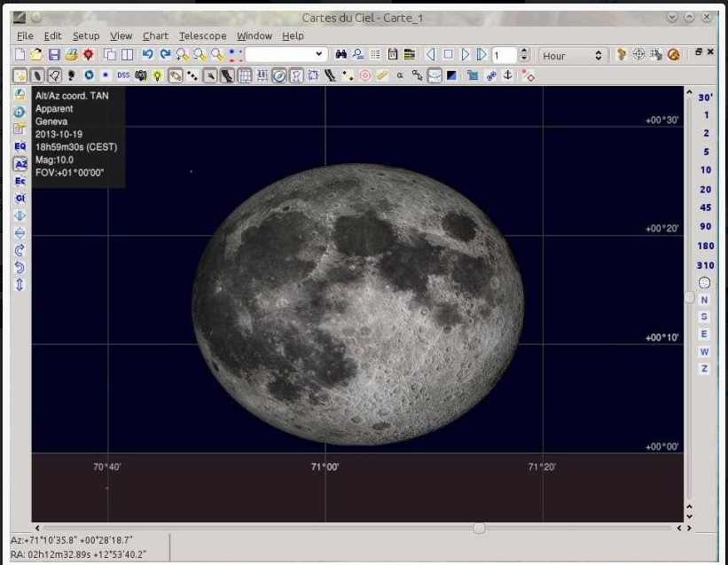Click the vertical scrollbar thumb

(x=690, y=297)
